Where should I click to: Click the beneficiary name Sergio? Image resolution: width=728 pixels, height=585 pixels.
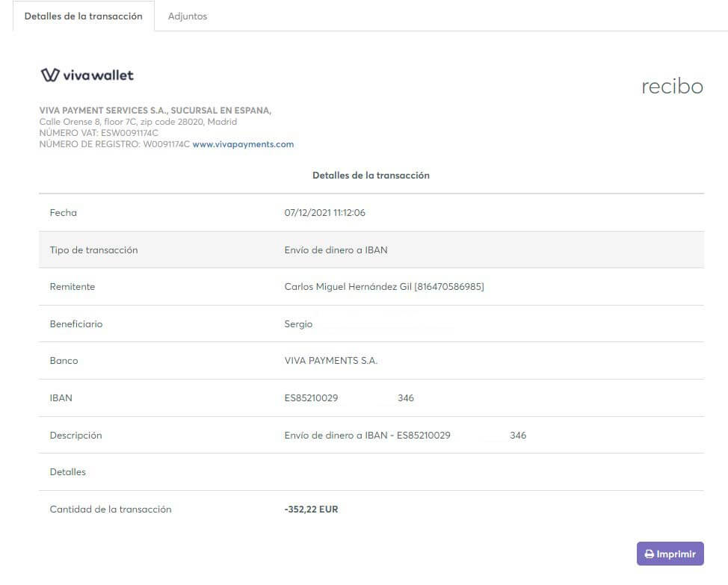coord(298,324)
